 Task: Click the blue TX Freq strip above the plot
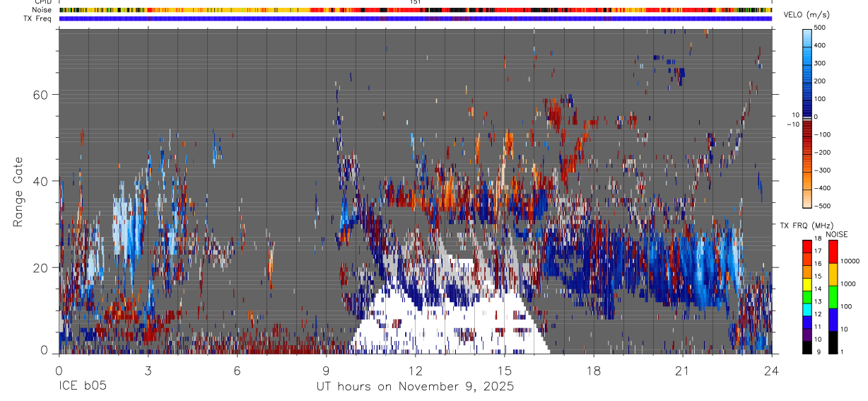(x=415, y=19)
